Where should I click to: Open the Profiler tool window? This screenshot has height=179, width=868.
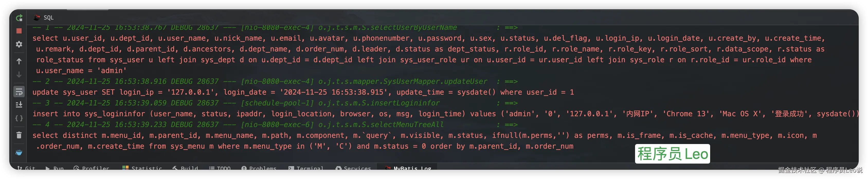pos(91,168)
